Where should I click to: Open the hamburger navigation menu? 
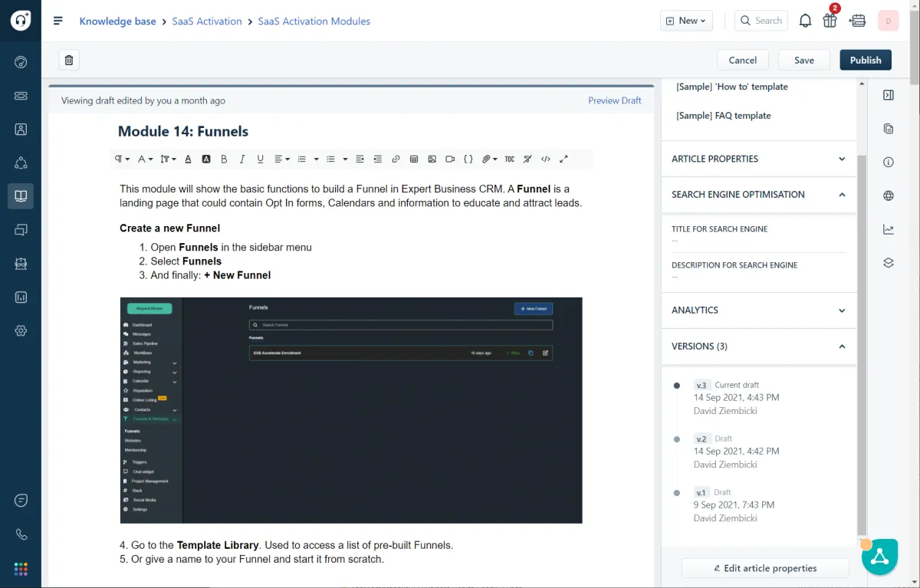pos(58,21)
